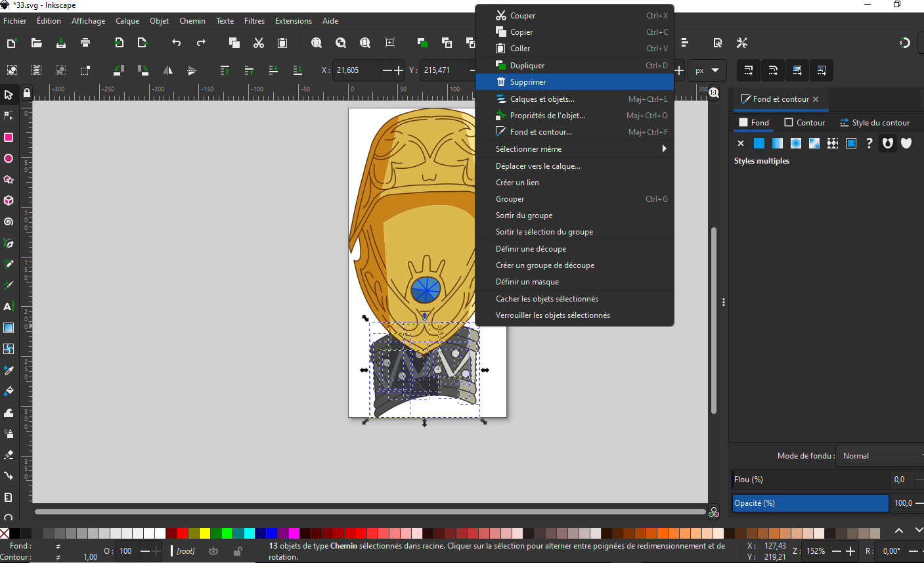Select the Bezier pen tool
This screenshot has width=924, height=563.
tap(9, 243)
